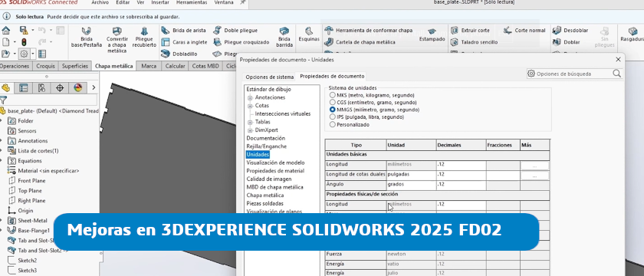Select the Brida barrida tool
The image size is (644, 276).
click(284, 37)
